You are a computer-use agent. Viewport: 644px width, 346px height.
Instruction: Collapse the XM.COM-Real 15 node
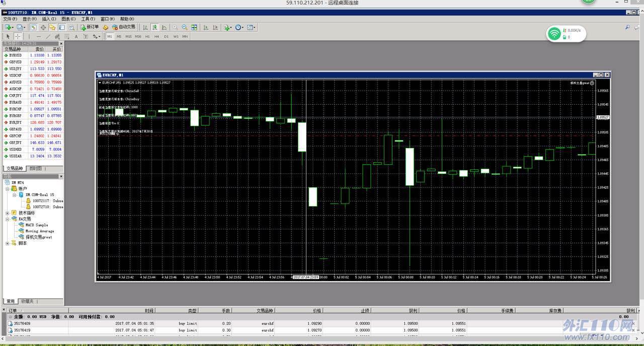pos(15,194)
